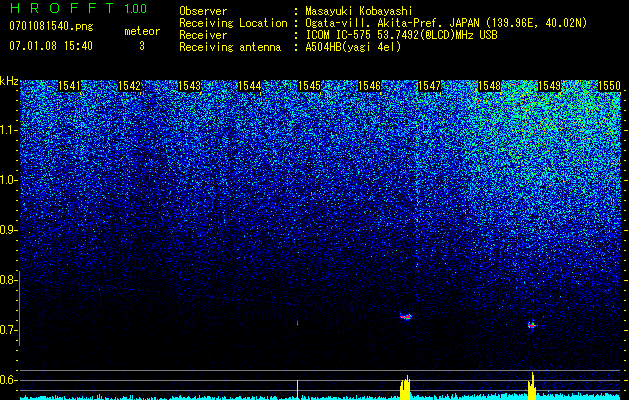Click the date stamp 07.01.08 15:40
This screenshot has height=400, width=629.
[x=51, y=46]
